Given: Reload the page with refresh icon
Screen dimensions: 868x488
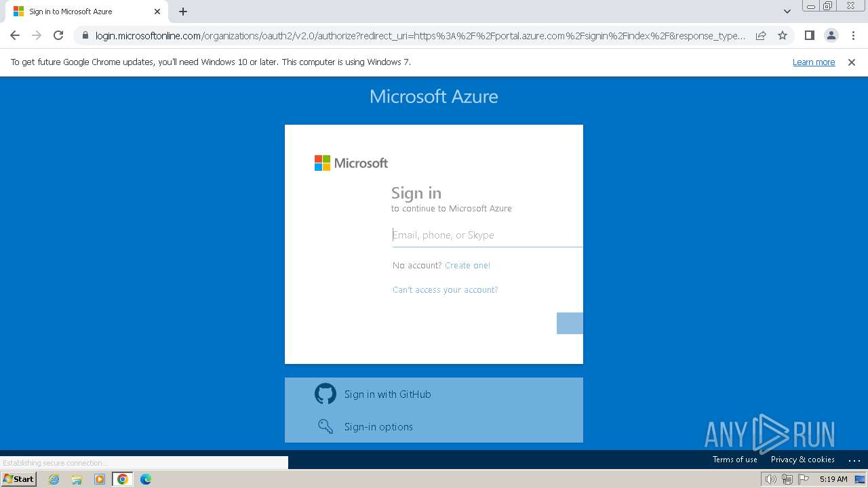Looking at the screenshot, I should [x=58, y=35].
